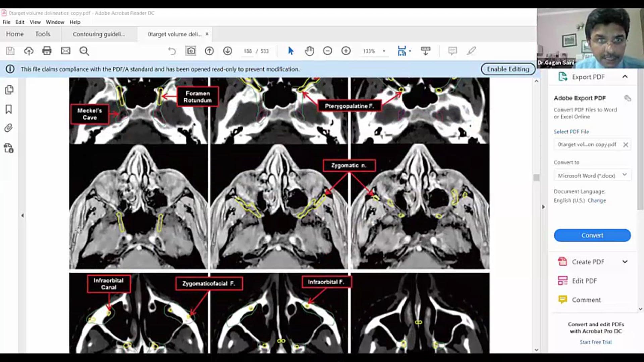Open the Convert to Microsoft Word dropdown
This screenshot has width=644, height=362.
point(624,175)
